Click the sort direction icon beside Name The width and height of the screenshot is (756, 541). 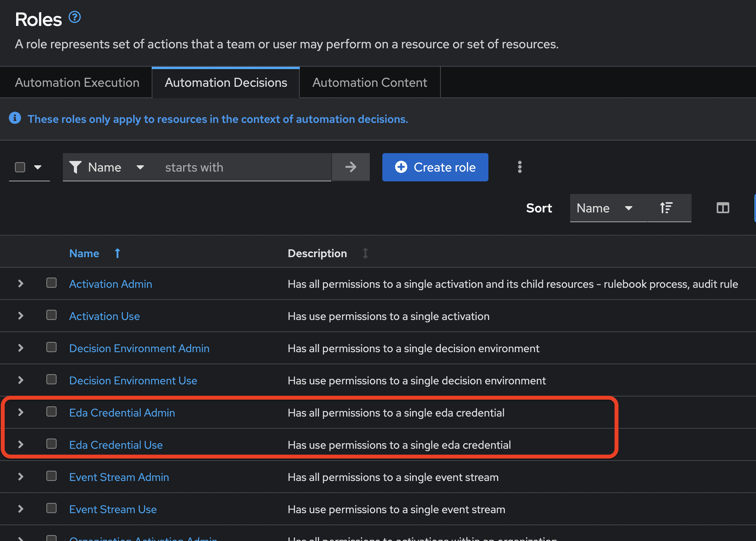666,208
